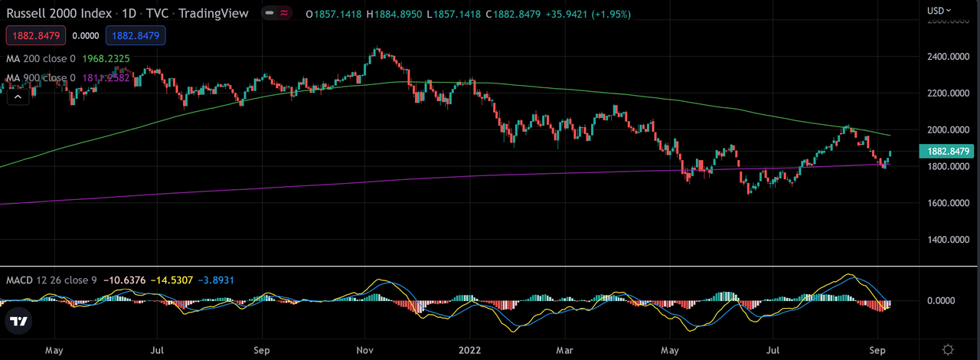Click the May label at the left of the time axis
Screen dimensions: 980x360
coord(54,350)
